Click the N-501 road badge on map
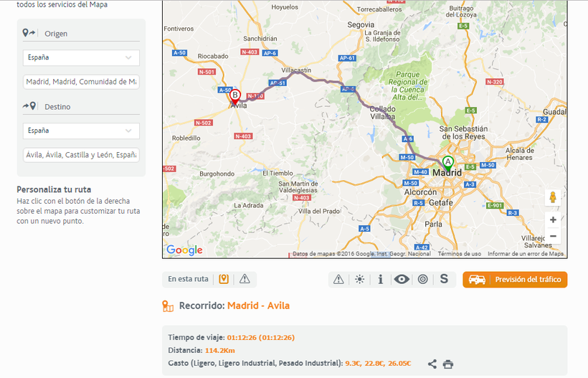Screen dimensions: 588x378 point(207,72)
